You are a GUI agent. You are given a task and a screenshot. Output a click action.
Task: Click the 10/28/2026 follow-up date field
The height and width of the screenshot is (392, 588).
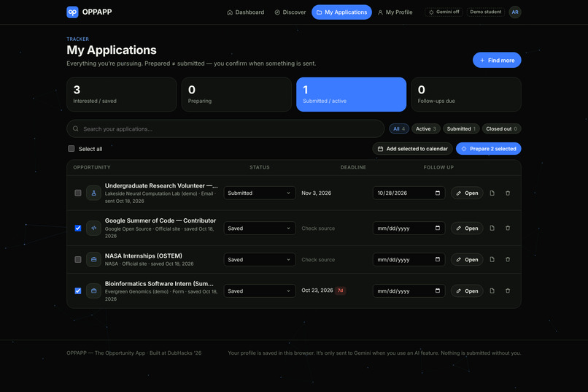(409, 193)
